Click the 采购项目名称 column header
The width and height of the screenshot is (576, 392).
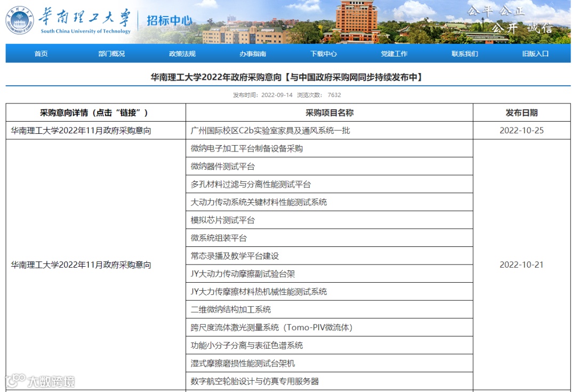(330, 113)
